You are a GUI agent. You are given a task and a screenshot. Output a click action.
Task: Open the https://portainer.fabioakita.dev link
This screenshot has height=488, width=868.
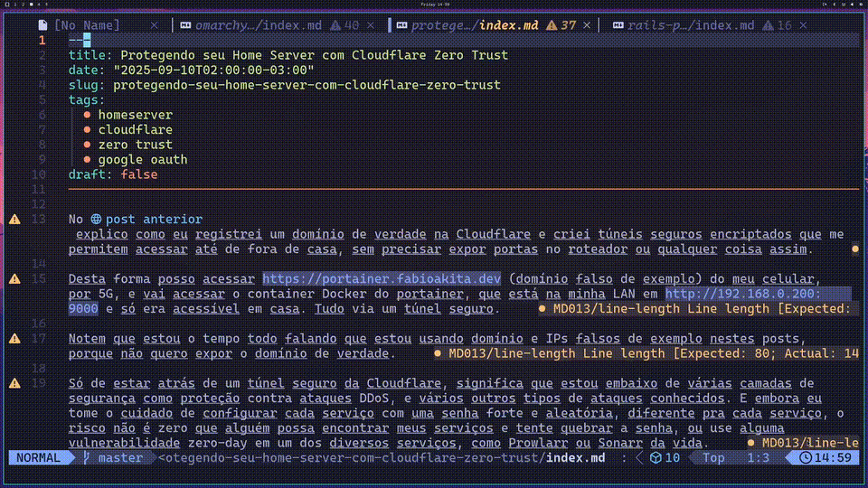382,279
